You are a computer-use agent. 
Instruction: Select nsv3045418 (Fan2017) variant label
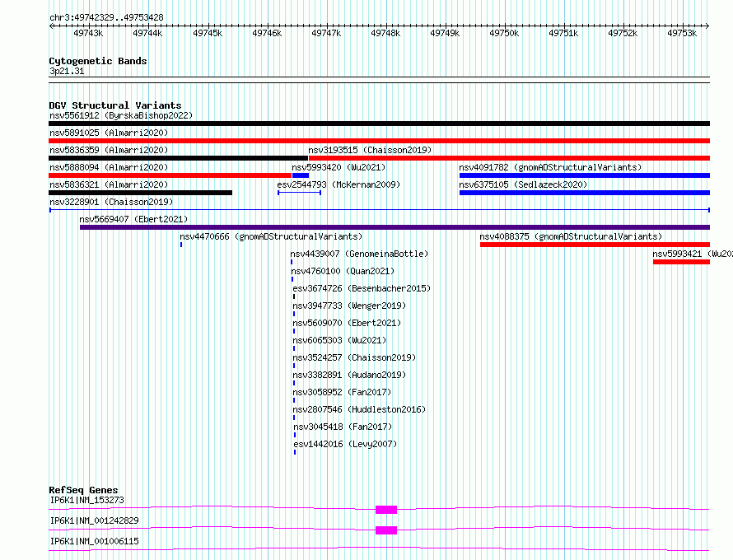coord(343,427)
